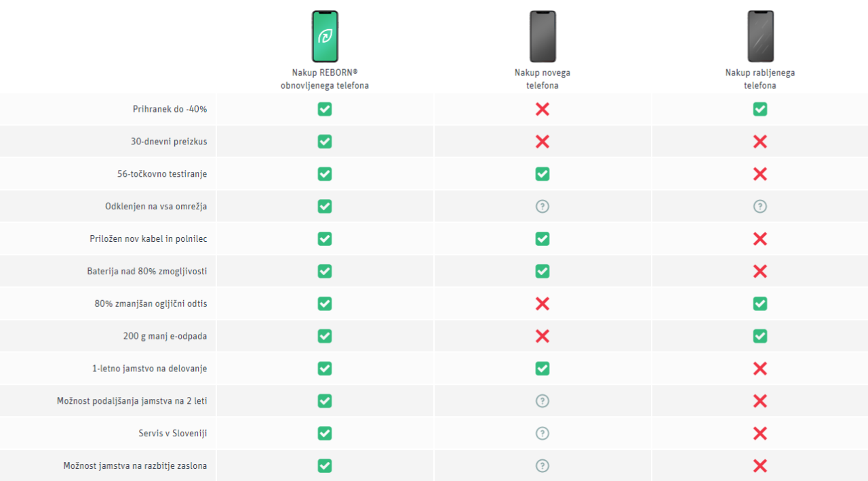Click the new phone image

[x=542, y=37]
